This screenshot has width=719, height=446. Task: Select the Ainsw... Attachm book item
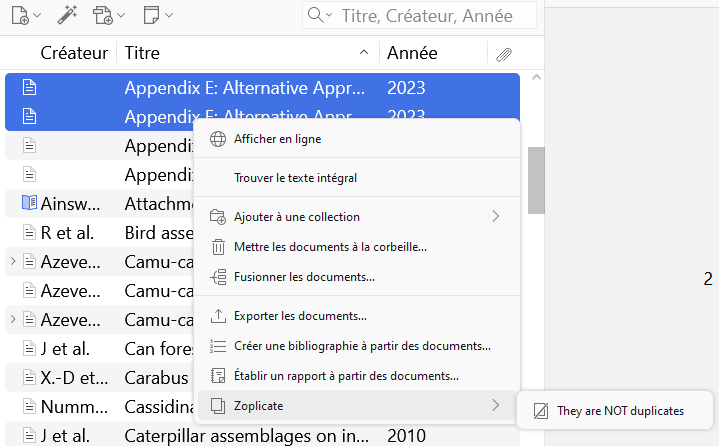click(99, 204)
